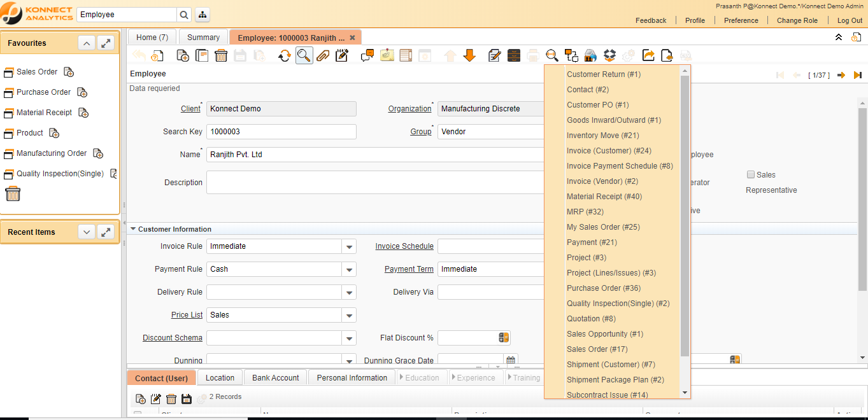Add a new row in the Contact grid
This screenshot has width=868, height=420.
141,397
